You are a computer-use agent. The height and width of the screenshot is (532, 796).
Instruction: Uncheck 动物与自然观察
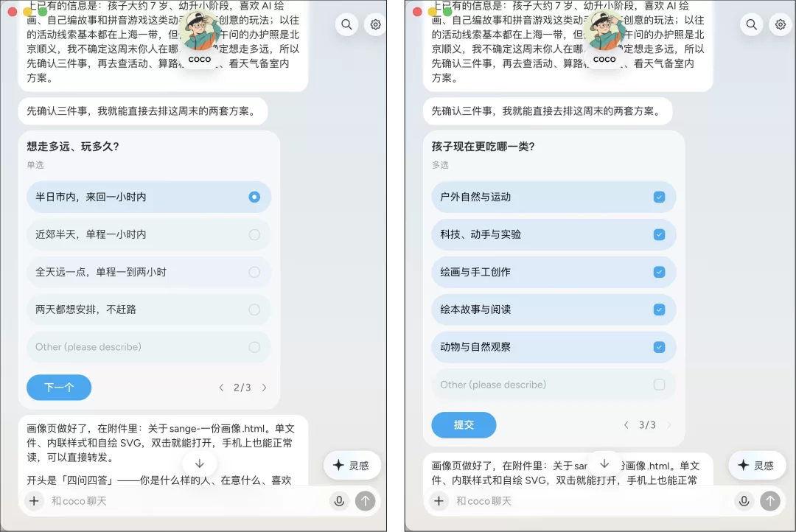pyautogui.click(x=660, y=347)
